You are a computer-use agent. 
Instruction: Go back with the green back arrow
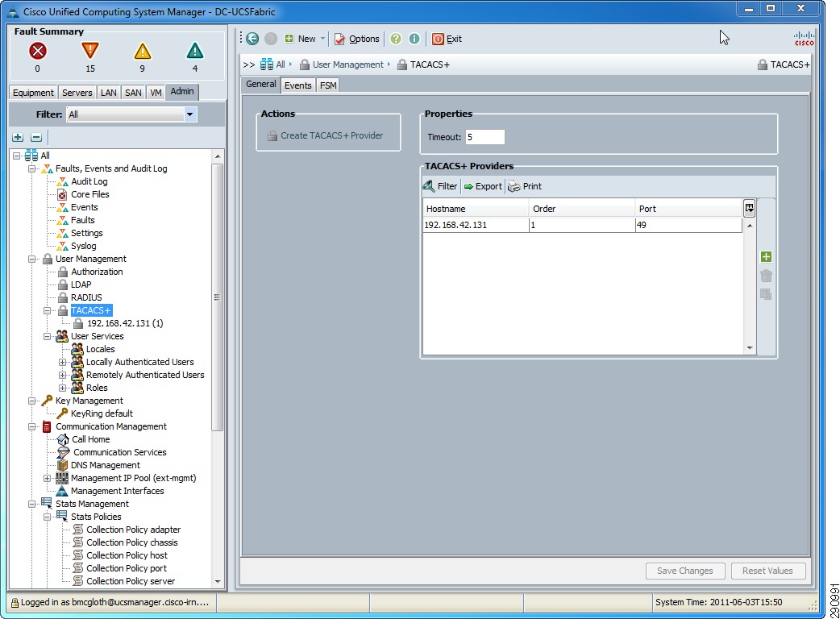point(252,39)
